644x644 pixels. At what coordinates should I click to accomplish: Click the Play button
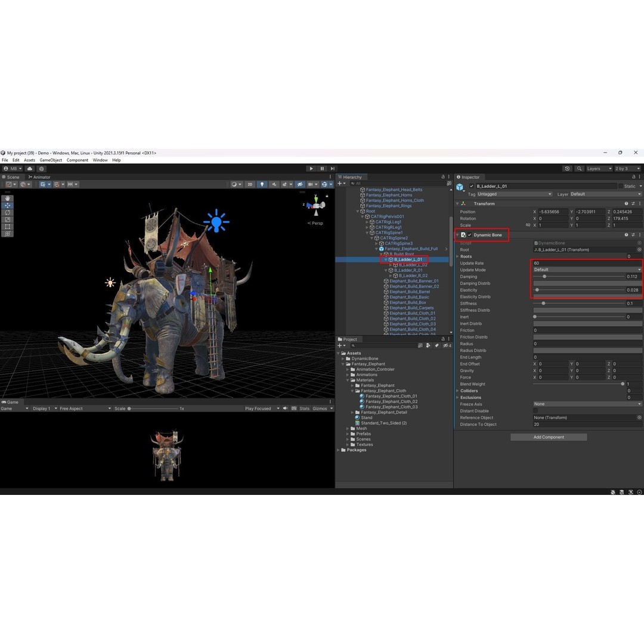pyautogui.click(x=311, y=168)
